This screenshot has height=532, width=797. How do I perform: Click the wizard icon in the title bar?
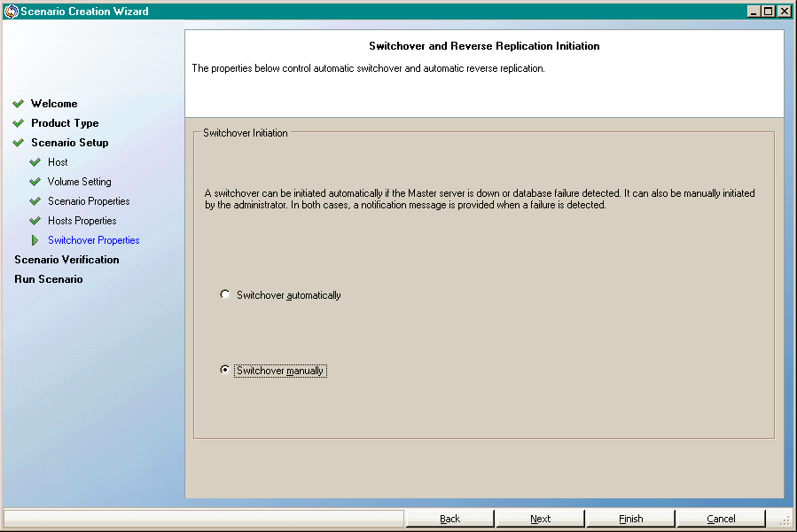[12, 12]
